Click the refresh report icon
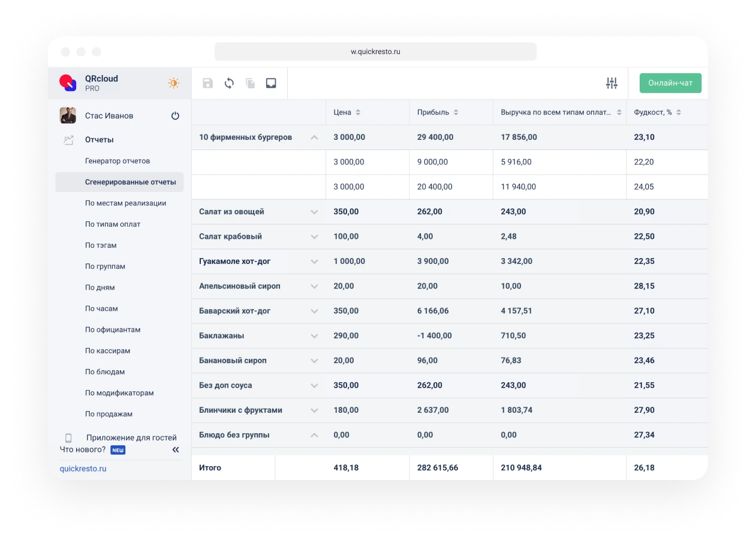The width and height of the screenshot is (756, 540). [x=229, y=83]
